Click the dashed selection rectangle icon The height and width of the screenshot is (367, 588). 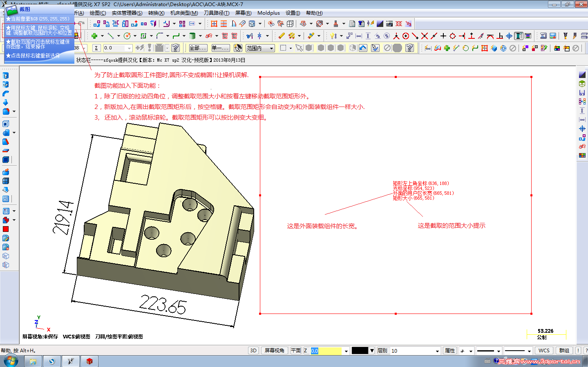coord(283,48)
